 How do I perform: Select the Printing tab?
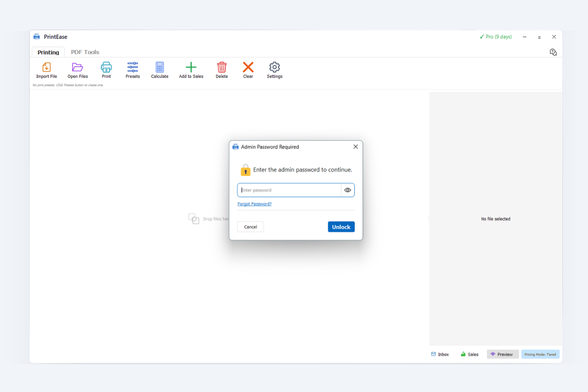(48, 52)
